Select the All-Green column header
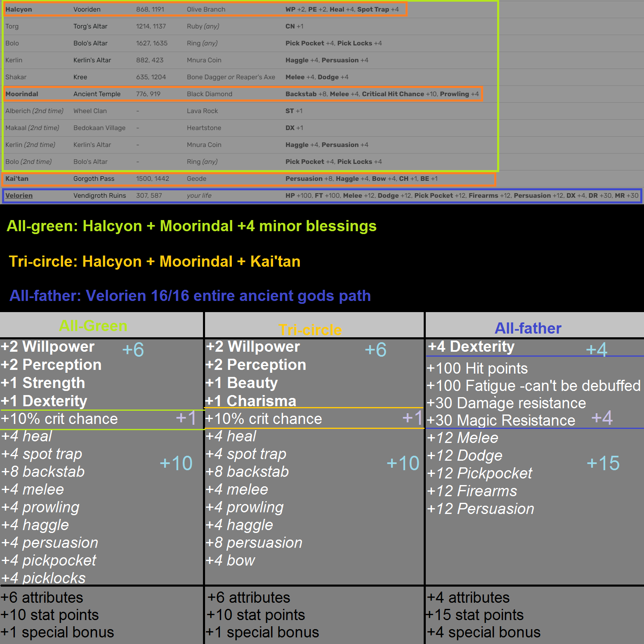 93,326
